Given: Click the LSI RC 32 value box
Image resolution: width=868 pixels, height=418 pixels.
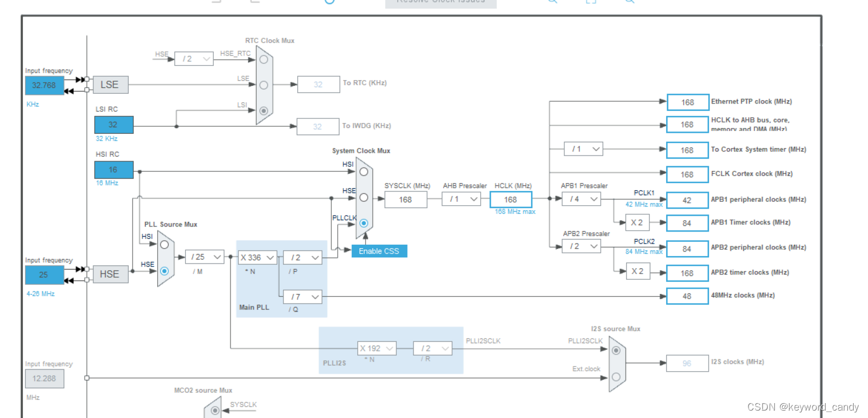Looking at the screenshot, I should (114, 125).
